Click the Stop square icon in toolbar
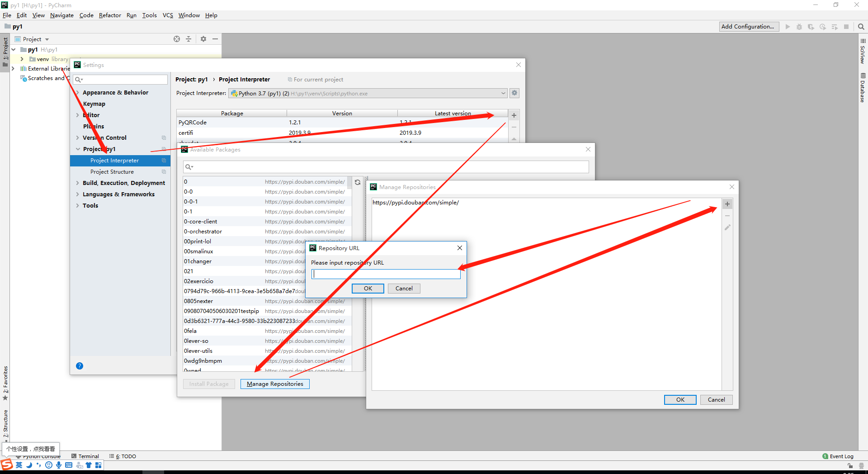 [x=846, y=27]
